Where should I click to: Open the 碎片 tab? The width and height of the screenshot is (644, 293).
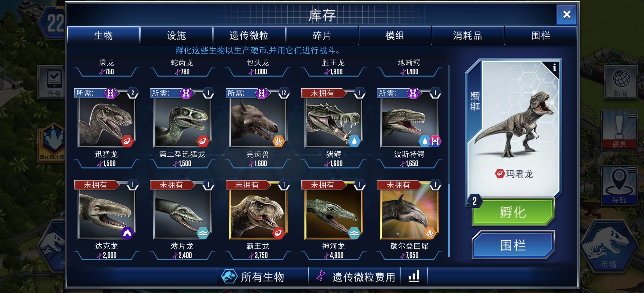click(x=322, y=36)
